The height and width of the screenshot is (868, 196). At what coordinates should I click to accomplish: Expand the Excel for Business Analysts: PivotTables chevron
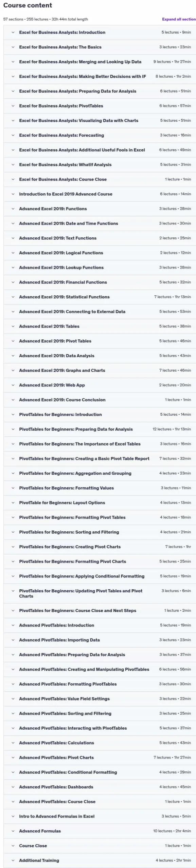[13, 106]
